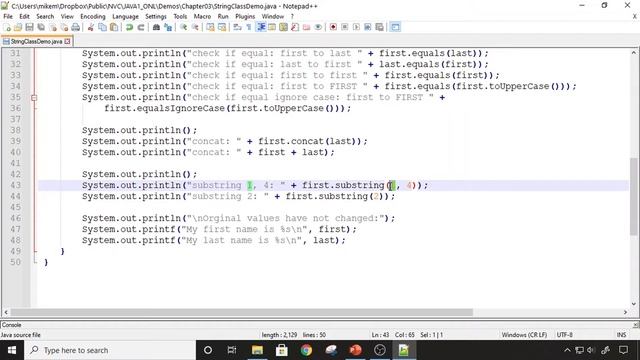Click the Paste clipboard icon
The height and width of the screenshot is (360, 640).
coord(114,27)
